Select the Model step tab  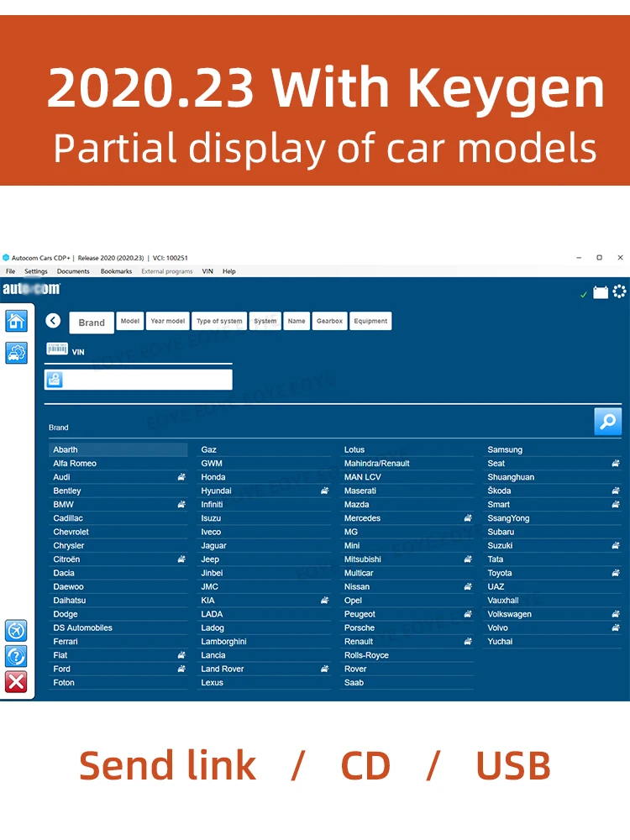130,321
